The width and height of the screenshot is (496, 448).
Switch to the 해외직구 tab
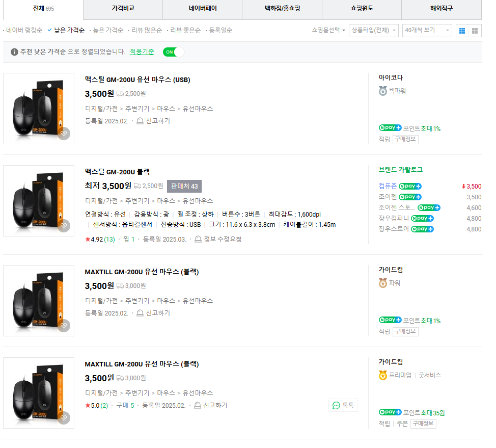click(x=442, y=9)
